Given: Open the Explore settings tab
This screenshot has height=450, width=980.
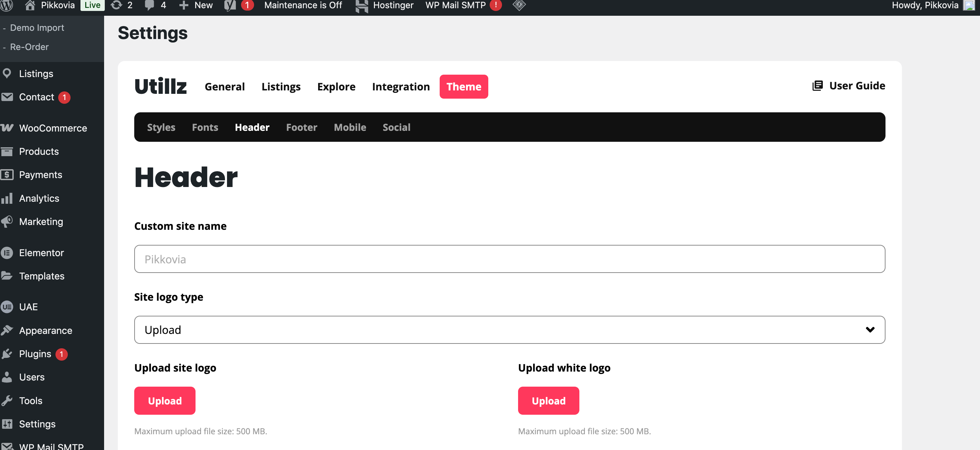Looking at the screenshot, I should (x=336, y=86).
